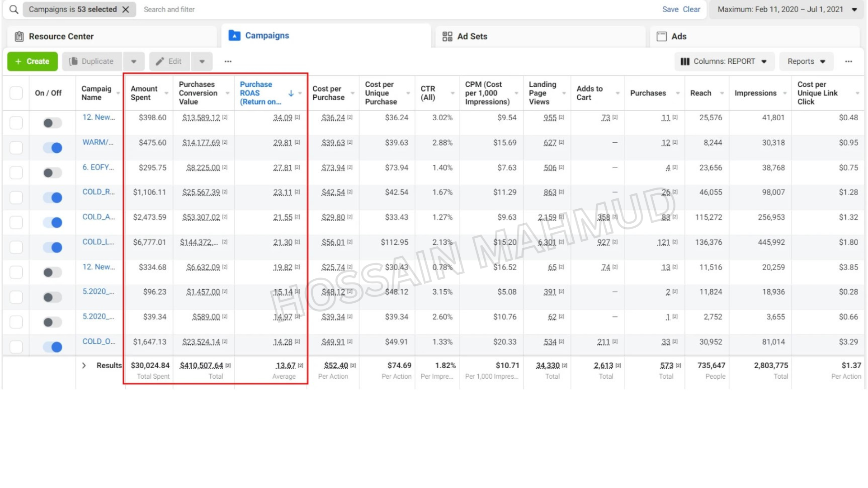Click the info marker beside $52.40 total

coord(353,366)
